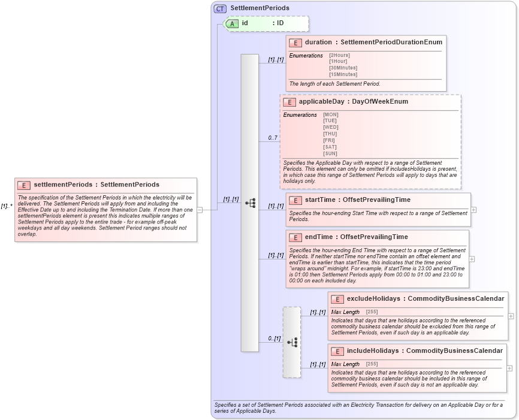Click the 0..7 cardinality of applicableDay
Screen dimensions: 519x420
[273, 138]
